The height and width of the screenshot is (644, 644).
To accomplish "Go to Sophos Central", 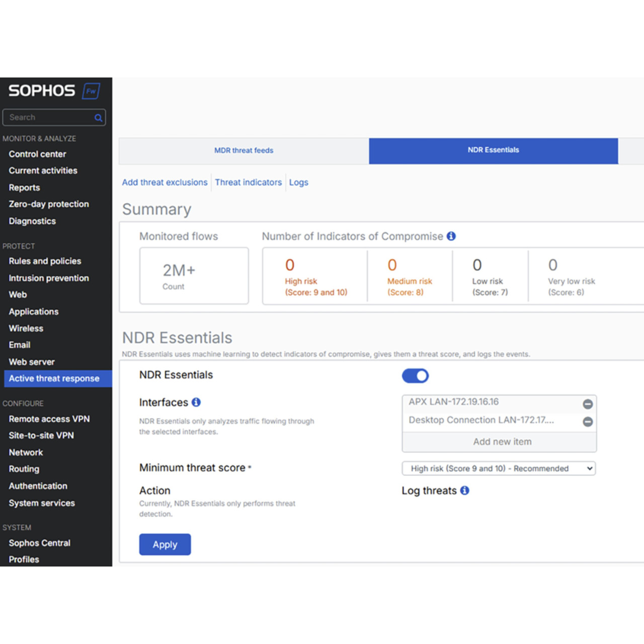I will point(40,543).
